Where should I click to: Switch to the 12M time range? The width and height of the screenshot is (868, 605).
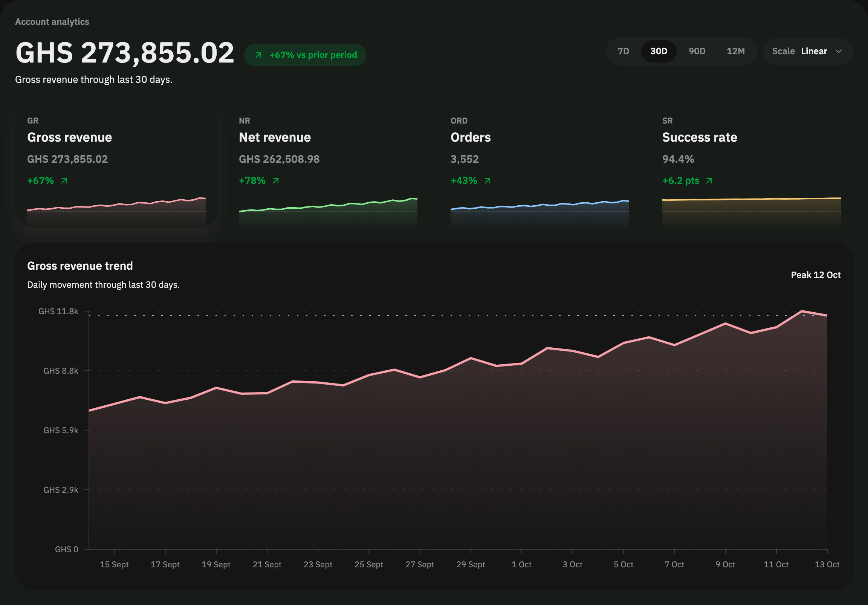pos(735,51)
